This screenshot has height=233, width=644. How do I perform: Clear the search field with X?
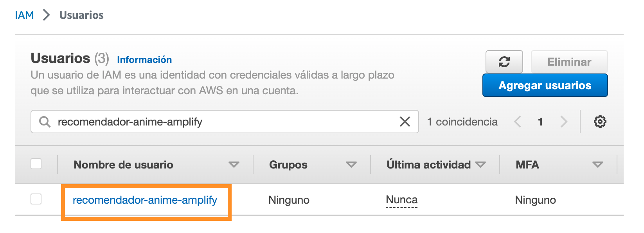[x=405, y=122]
